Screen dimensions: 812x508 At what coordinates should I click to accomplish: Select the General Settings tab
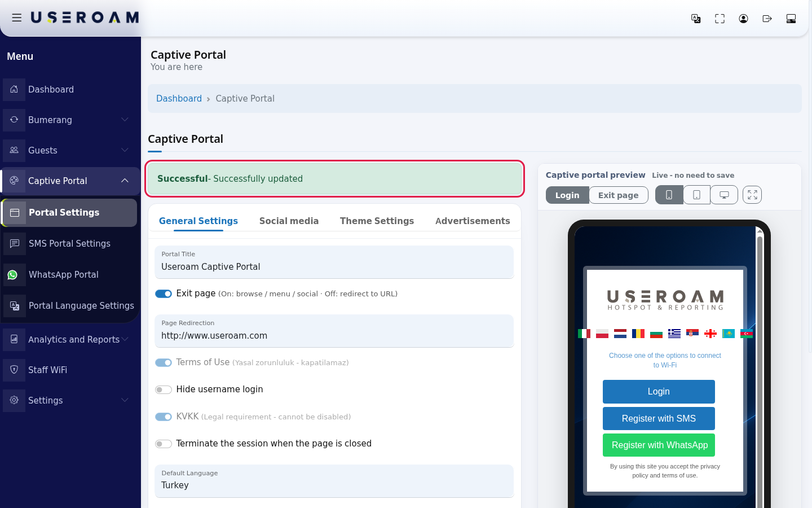click(x=198, y=221)
